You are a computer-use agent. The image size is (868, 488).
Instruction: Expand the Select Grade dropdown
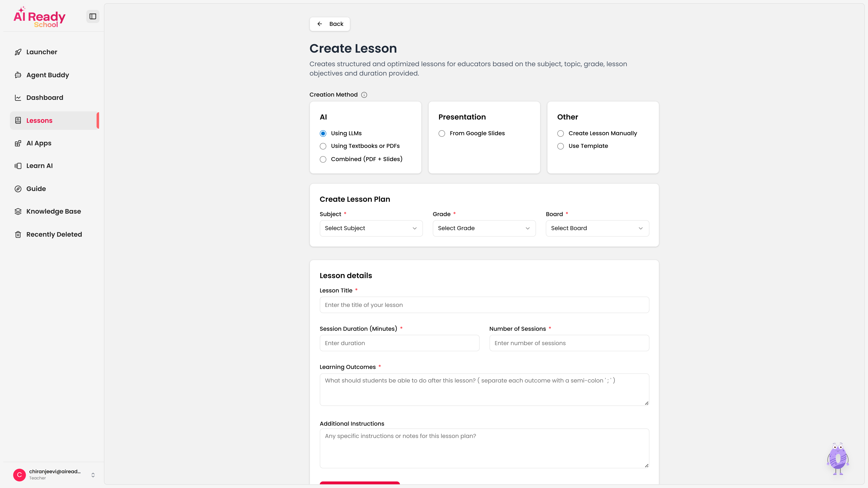click(484, 228)
